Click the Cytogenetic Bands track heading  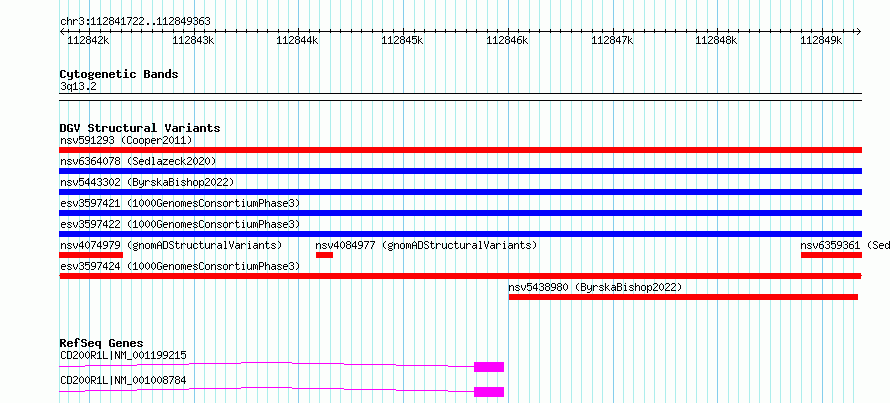119,74
